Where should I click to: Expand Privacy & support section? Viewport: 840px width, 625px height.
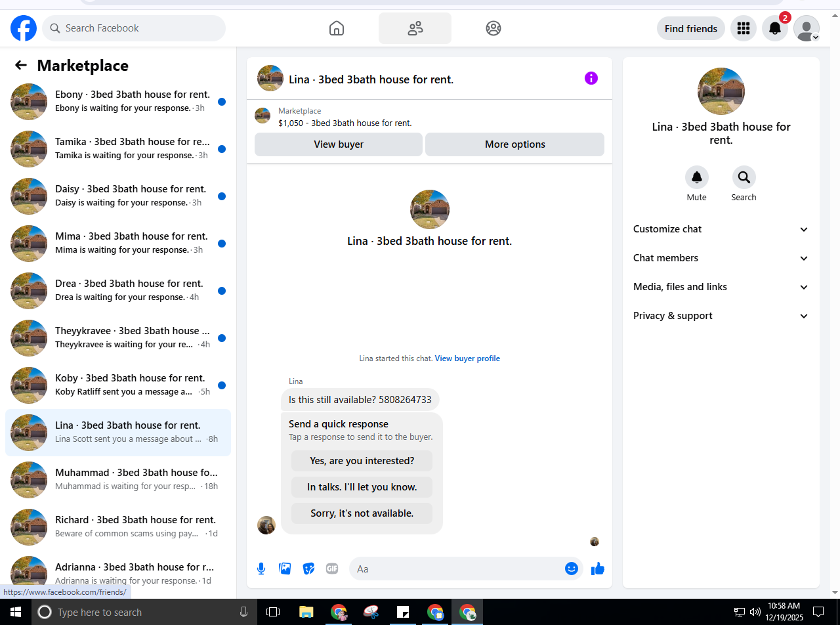coord(721,316)
